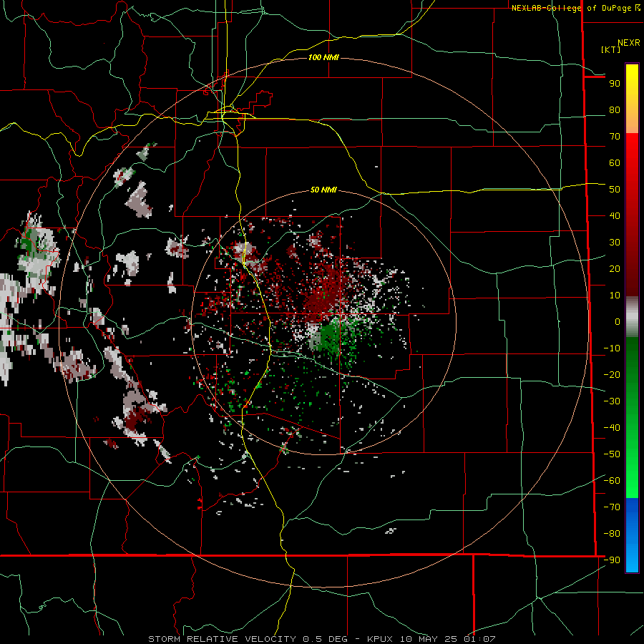Click the STORM RELATIVE VELOCITY product title
This screenshot has height=644, width=644.
point(223,639)
